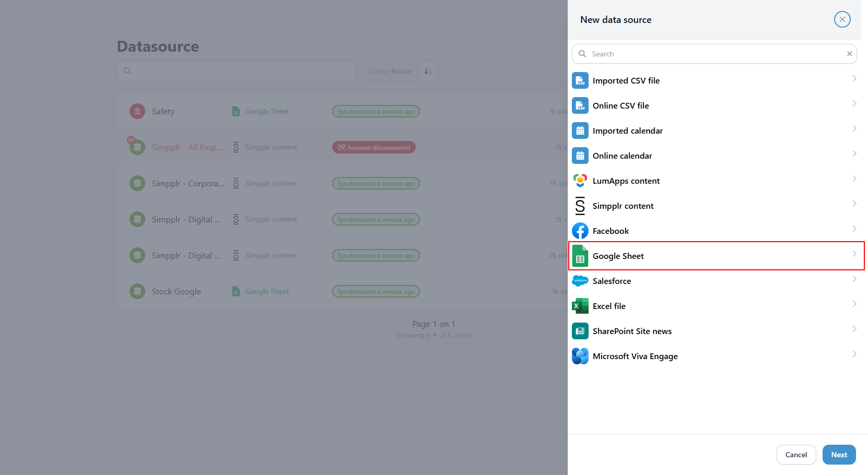Open the Stock Google datasource name

point(176,291)
